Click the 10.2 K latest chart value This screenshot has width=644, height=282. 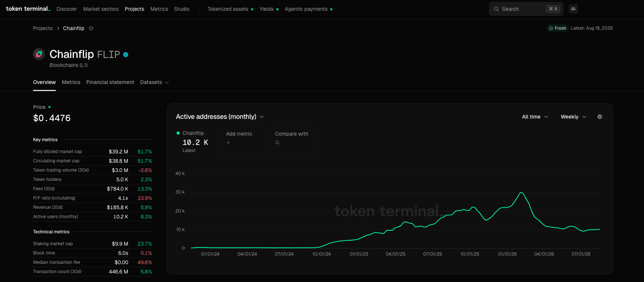(195, 142)
